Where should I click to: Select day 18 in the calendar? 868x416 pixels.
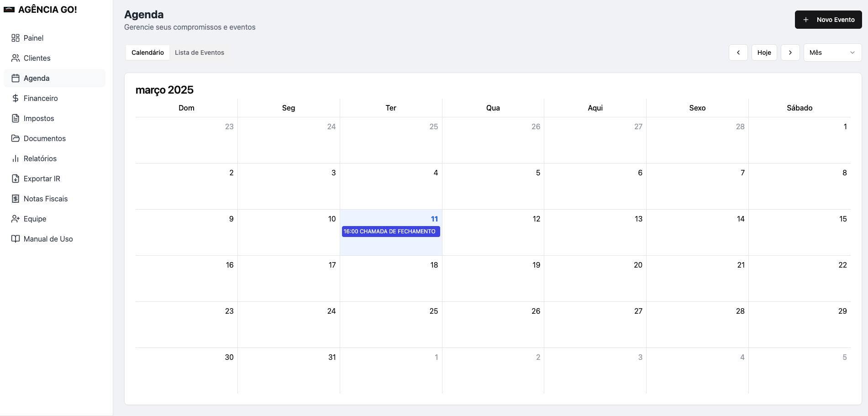pos(434,265)
